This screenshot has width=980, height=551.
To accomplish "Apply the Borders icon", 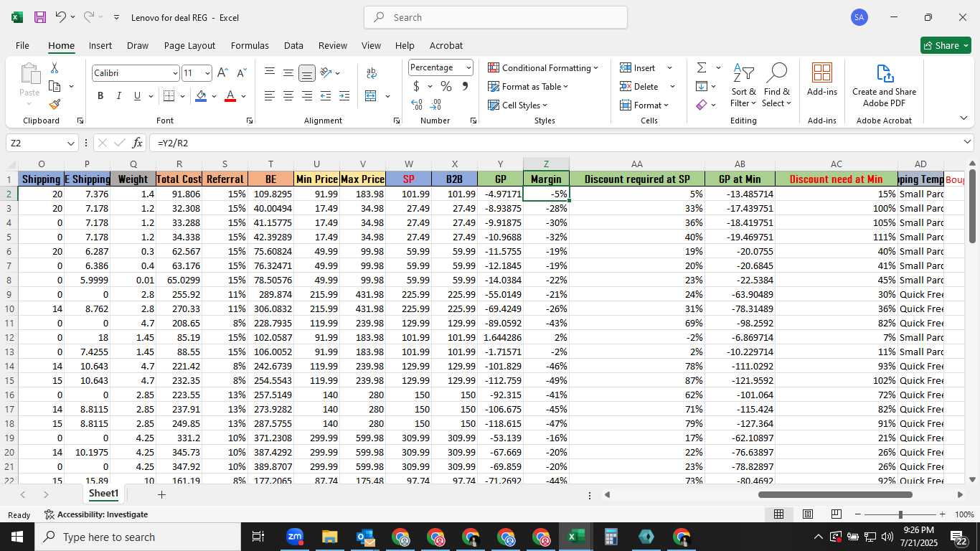I will (x=169, y=96).
